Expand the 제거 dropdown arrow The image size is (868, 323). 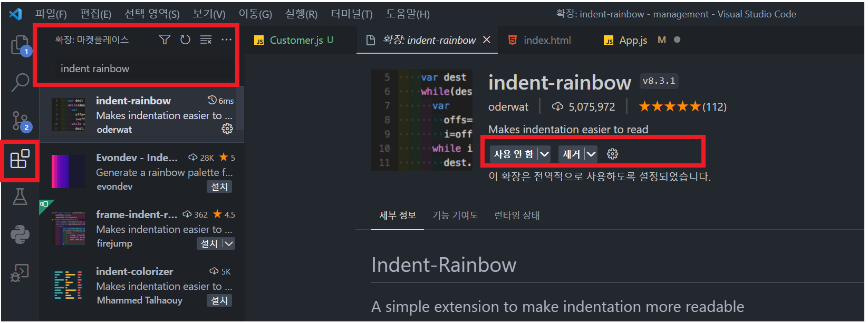591,154
